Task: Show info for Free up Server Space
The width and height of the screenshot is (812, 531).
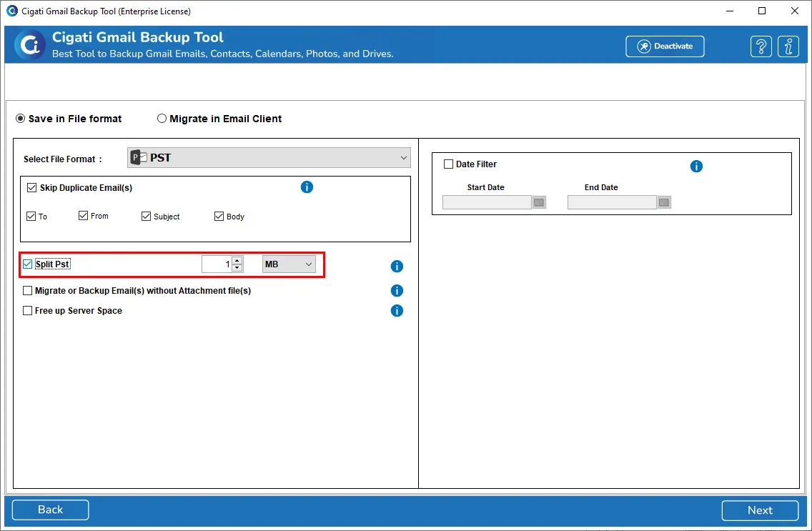Action: tap(397, 311)
